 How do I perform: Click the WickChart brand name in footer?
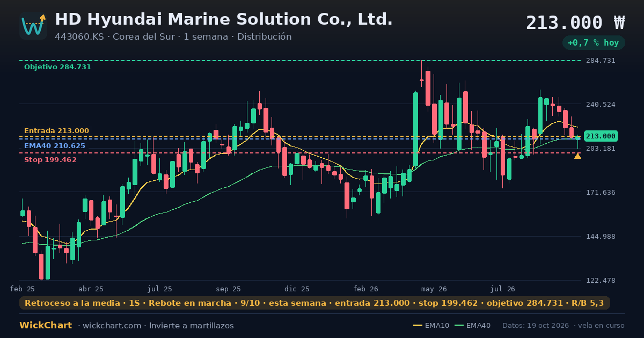point(46,326)
